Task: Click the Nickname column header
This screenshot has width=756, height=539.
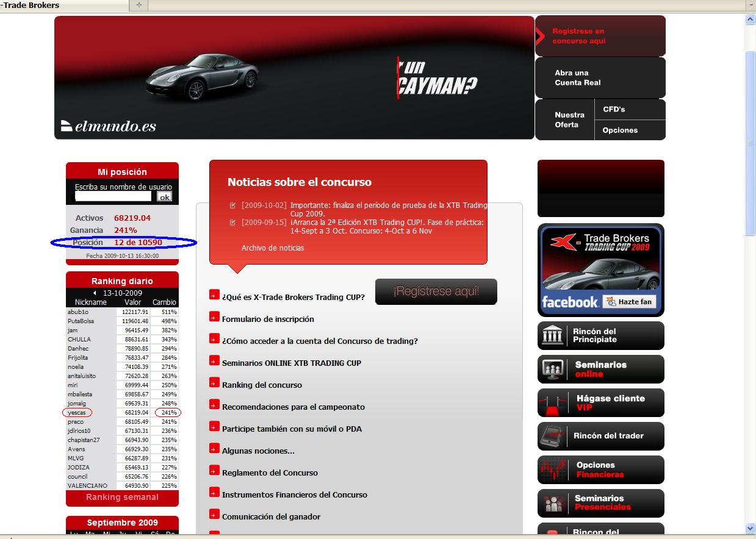Action: click(90, 302)
